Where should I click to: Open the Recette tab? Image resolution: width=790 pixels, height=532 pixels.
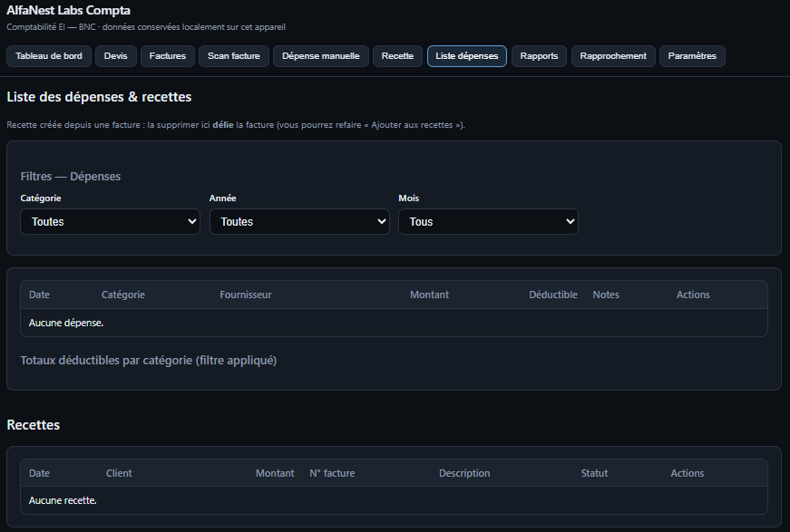(x=397, y=56)
